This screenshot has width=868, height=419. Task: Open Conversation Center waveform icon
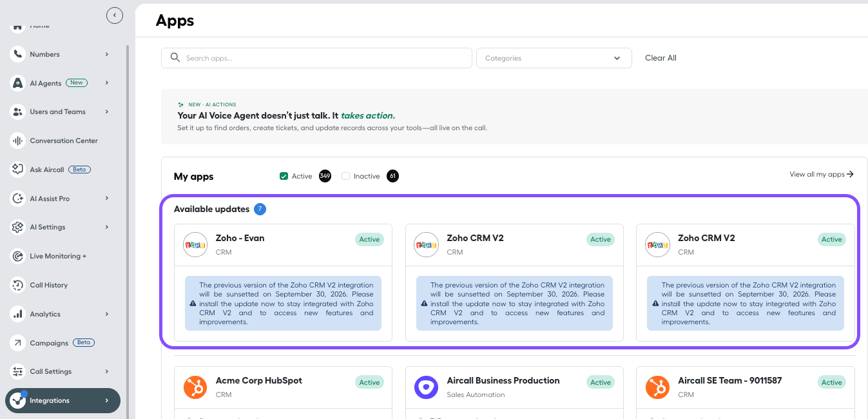[x=18, y=141]
